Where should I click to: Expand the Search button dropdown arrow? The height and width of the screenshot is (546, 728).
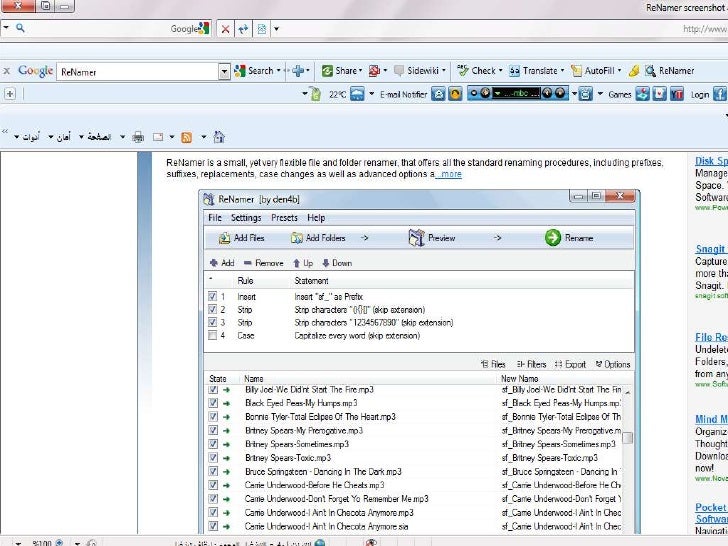(x=279, y=71)
